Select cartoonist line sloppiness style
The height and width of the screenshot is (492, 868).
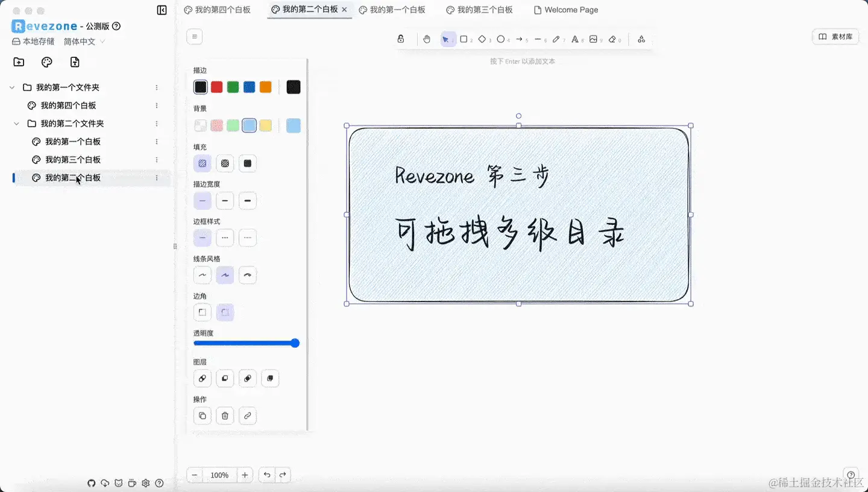click(247, 275)
